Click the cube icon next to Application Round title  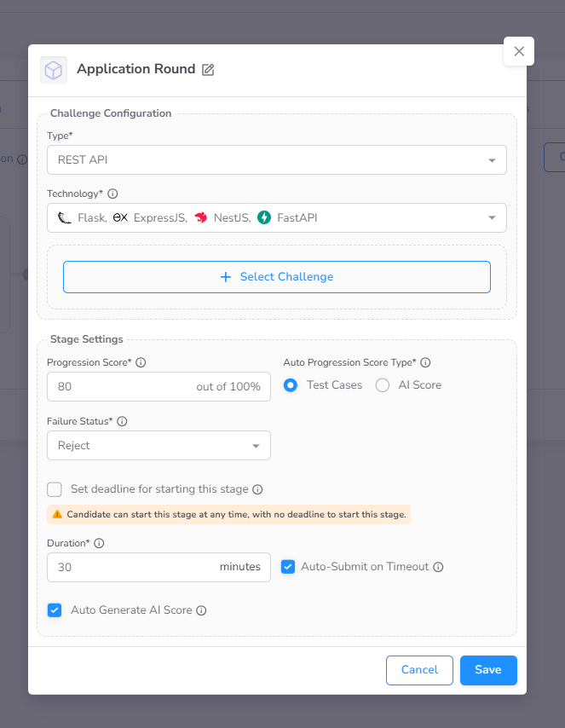(54, 70)
